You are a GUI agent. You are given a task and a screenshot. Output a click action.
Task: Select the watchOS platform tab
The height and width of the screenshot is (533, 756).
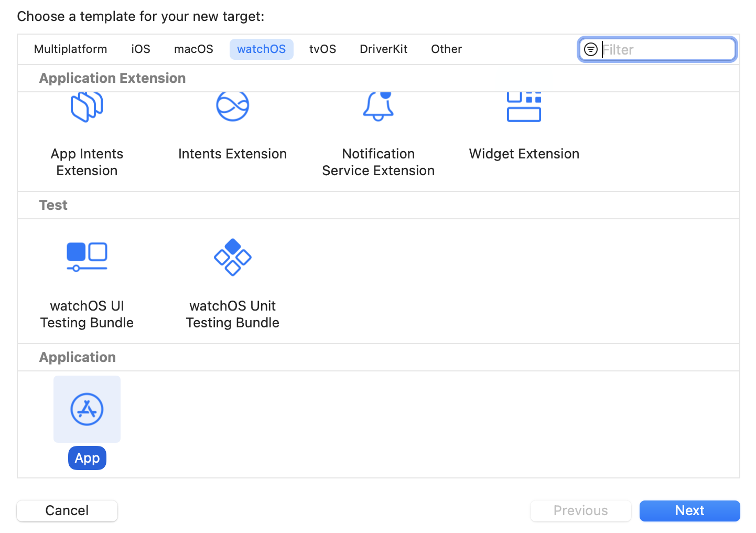[x=261, y=49]
